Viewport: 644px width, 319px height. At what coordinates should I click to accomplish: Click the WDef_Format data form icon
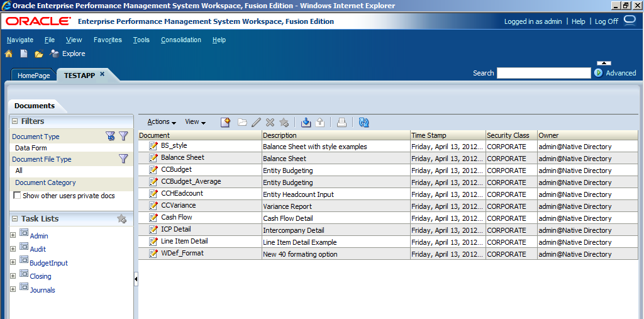click(x=153, y=253)
